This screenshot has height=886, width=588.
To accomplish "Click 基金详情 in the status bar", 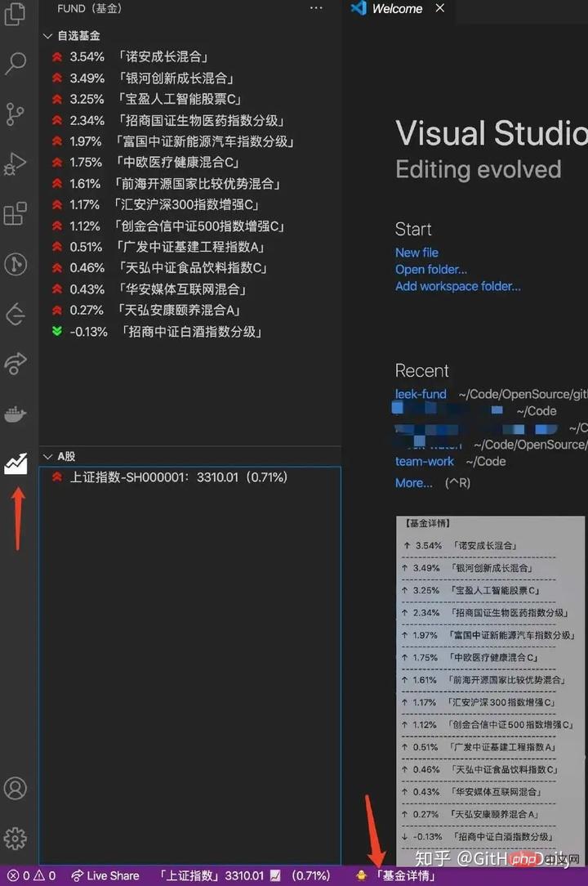I will pyautogui.click(x=405, y=875).
